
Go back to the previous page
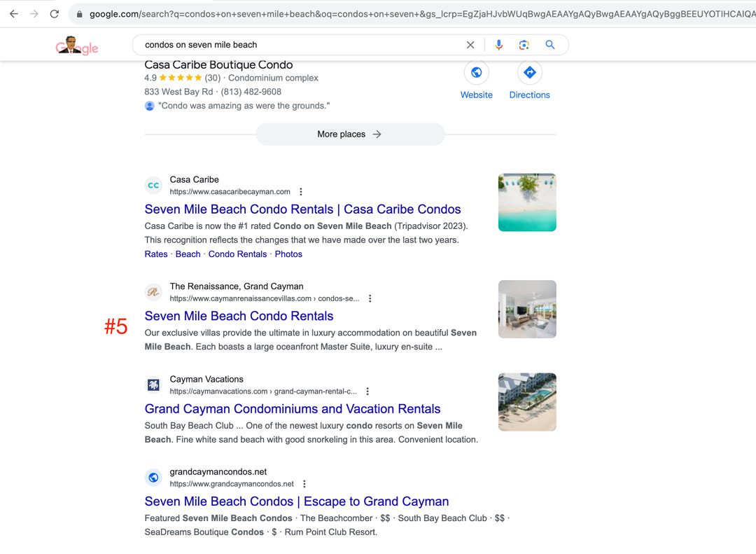[13, 14]
